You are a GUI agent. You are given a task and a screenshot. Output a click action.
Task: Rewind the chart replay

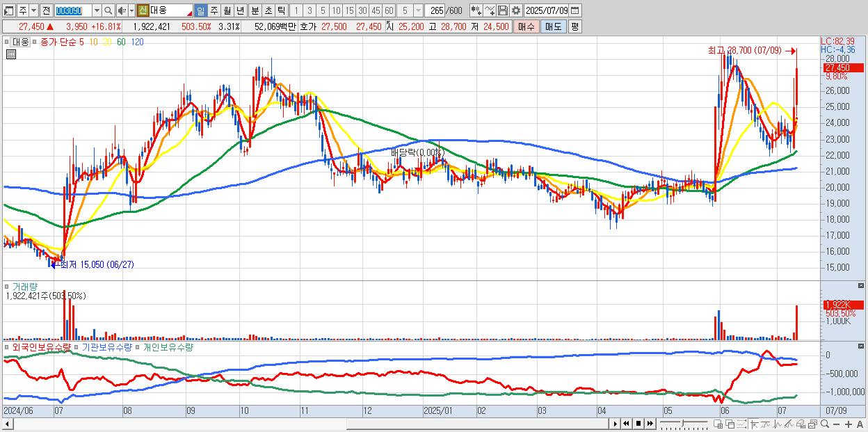(626, 424)
